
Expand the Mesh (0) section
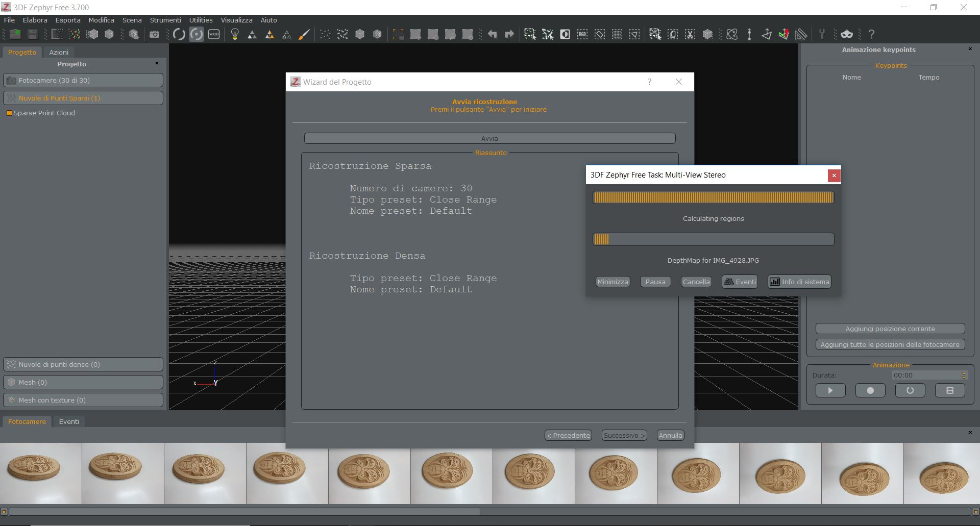click(83, 382)
